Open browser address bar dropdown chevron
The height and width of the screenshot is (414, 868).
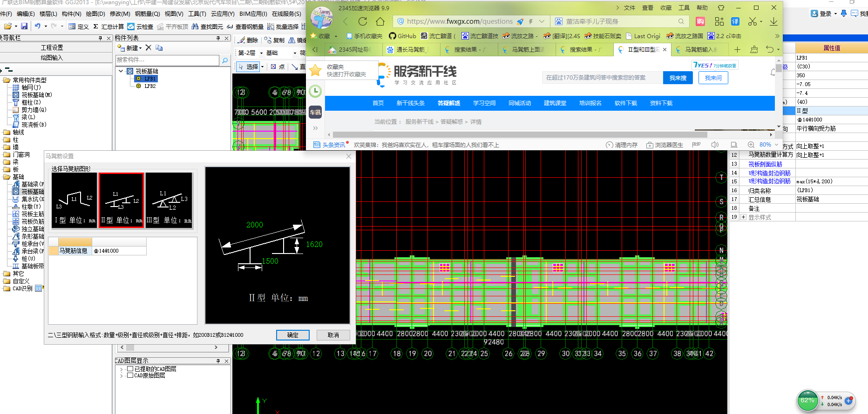click(x=542, y=21)
